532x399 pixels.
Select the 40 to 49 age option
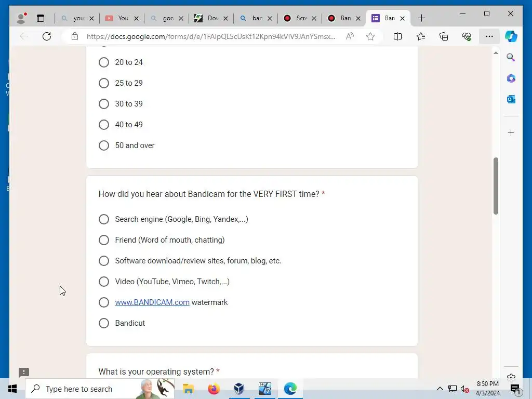coord(104,125)
